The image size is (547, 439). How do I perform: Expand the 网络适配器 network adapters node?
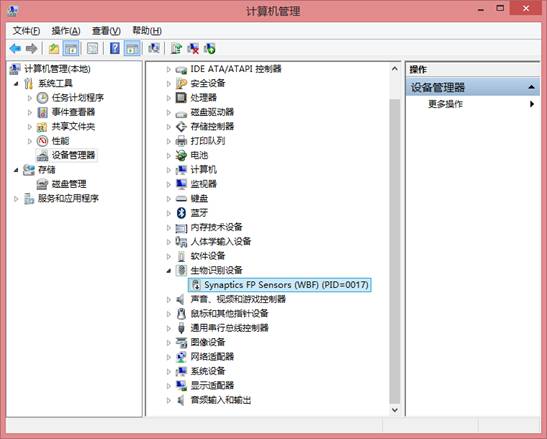[x=168, y=357]
